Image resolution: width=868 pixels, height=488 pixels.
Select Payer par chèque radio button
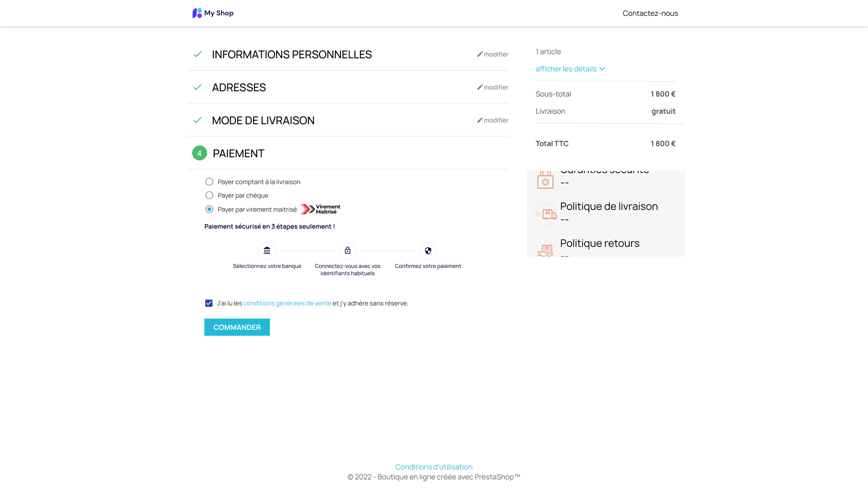[209, 195]
